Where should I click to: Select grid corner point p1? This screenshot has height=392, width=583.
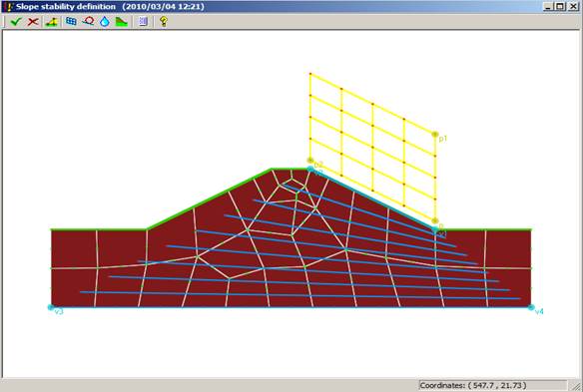click(x=435, y=135)
